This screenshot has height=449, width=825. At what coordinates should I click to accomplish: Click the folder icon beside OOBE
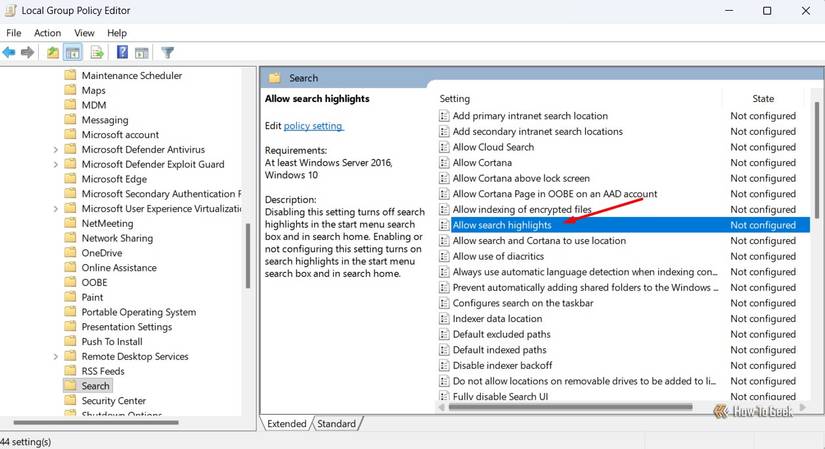click(70, 282)
